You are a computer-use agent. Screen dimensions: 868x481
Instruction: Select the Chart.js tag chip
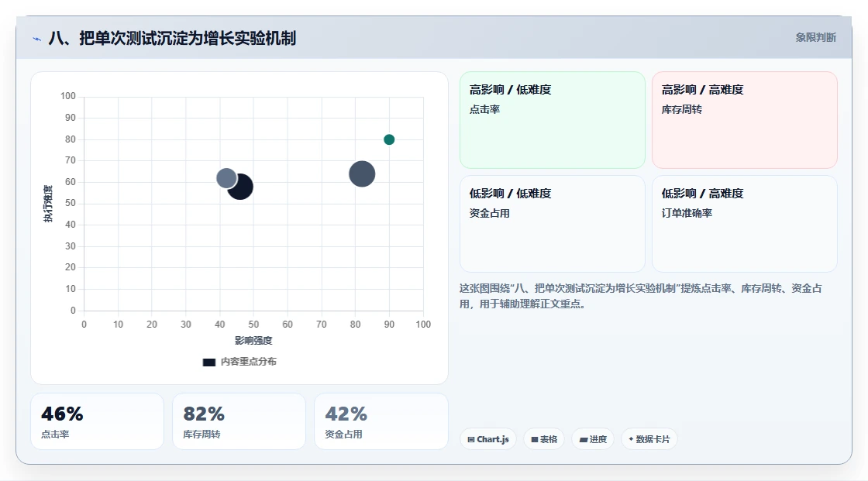(x=488, y=439)
